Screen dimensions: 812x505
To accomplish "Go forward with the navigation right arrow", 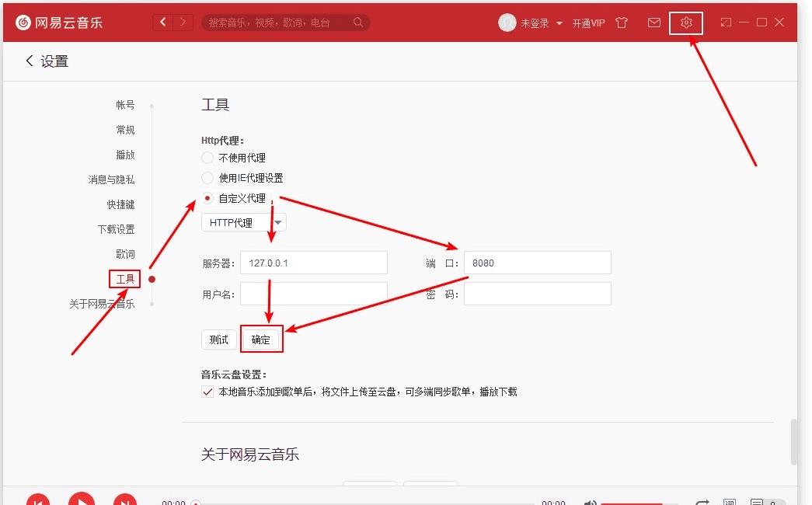I will (183, 23).
